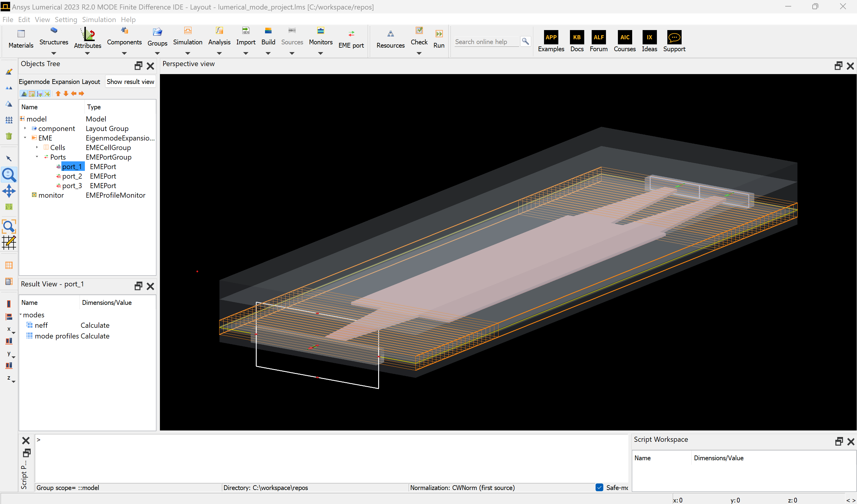Select the zoom magnifier tool in sidebar
The width and height of the screenshot is (857, 504).
(x=9, y=175)
